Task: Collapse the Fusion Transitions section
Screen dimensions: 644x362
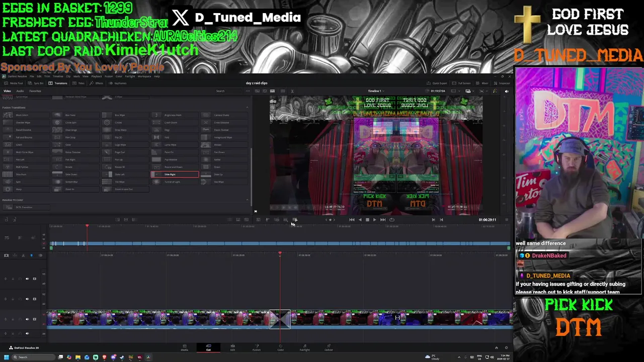Action: click(x=247, y=107)
